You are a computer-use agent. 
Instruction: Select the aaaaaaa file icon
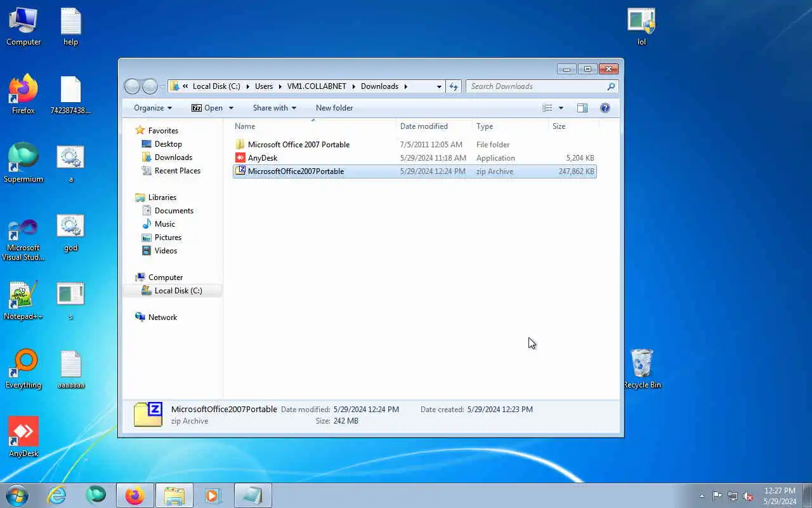[70, 369]
